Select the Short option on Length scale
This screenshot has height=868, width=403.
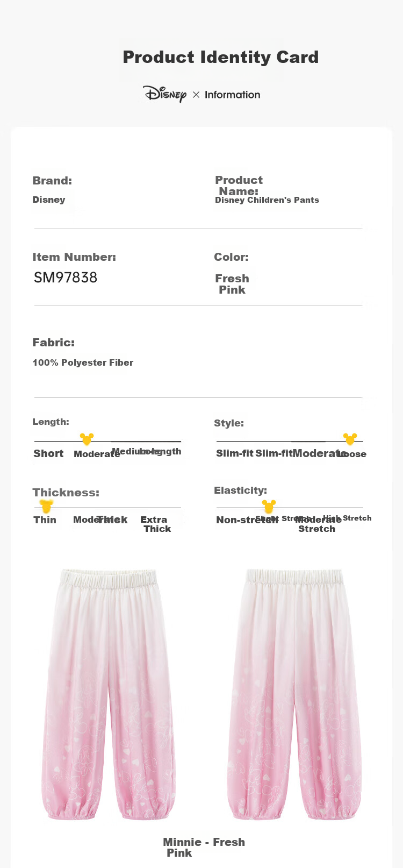[48, 453]
